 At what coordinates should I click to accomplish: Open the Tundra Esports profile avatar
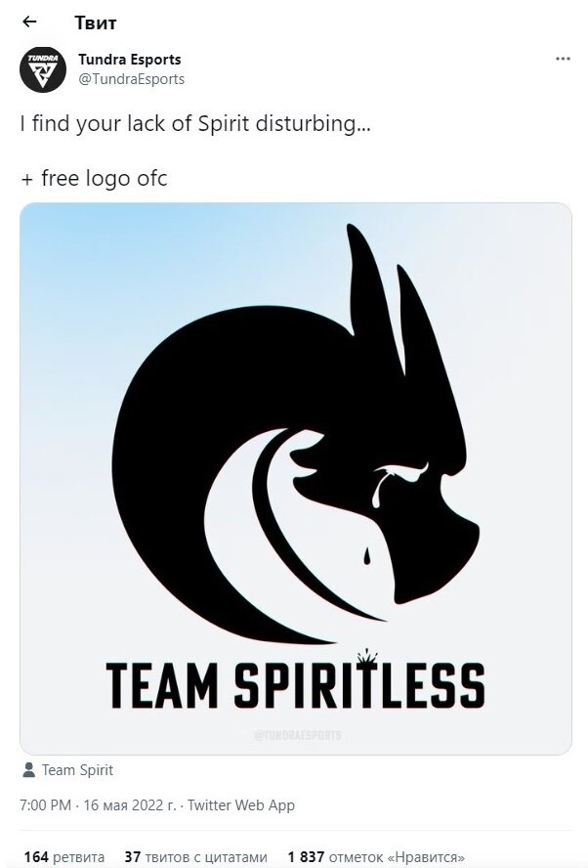click(43, 69)
